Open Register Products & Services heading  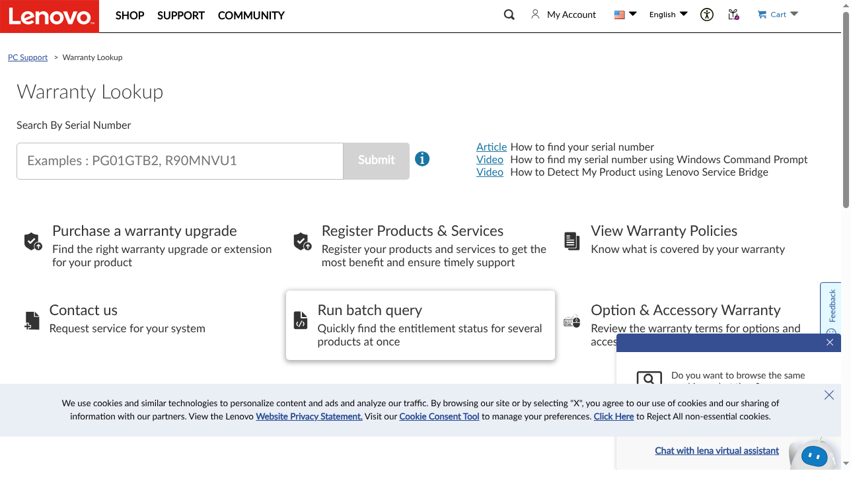412,231
